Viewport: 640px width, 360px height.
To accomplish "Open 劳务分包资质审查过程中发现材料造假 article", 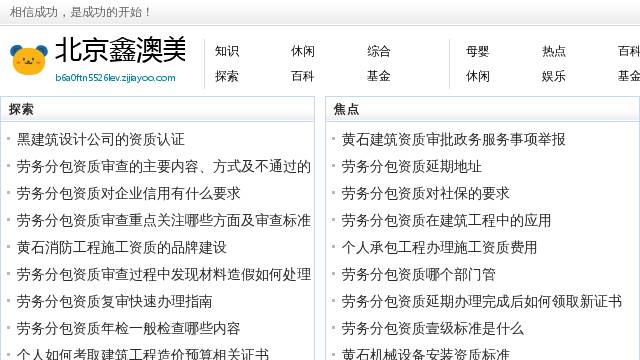I will tap(164, 274).
